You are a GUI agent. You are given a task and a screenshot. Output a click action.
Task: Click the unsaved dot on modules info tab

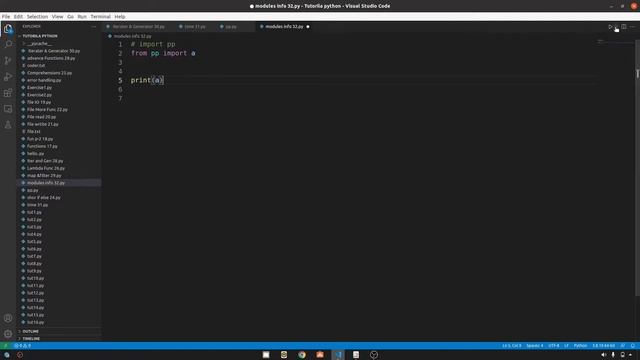click(x=308, y=27)
